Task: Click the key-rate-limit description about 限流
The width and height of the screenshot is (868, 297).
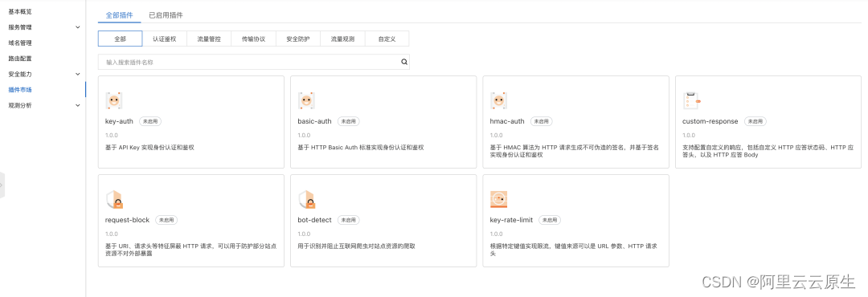Action: 574,250
